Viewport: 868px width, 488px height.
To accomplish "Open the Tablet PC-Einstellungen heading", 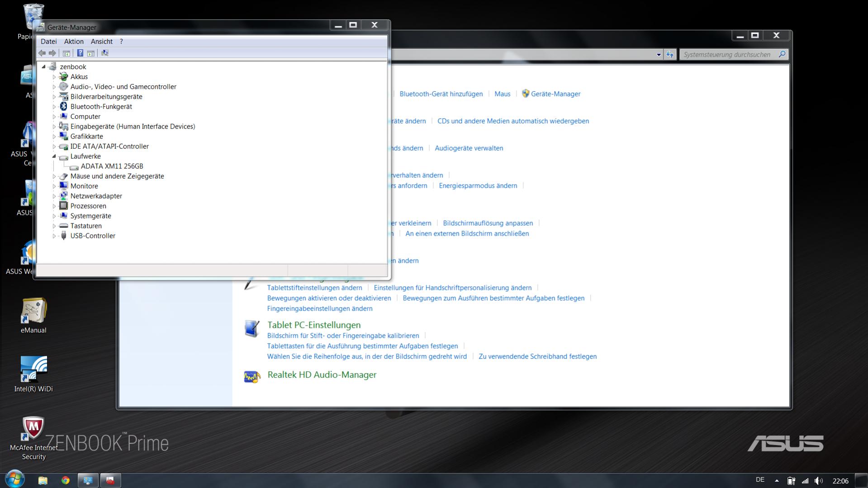I will click(314, 325).
